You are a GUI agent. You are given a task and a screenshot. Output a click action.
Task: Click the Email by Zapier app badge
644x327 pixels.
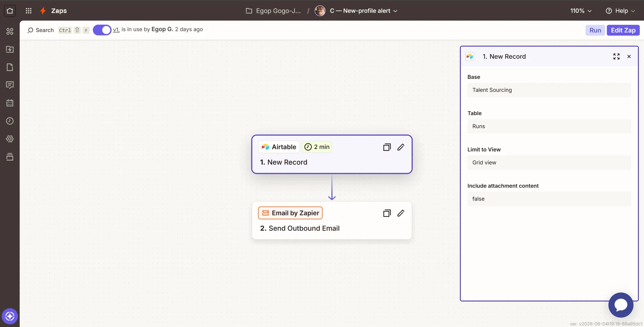pyautogui.click(x=290, y=213)
